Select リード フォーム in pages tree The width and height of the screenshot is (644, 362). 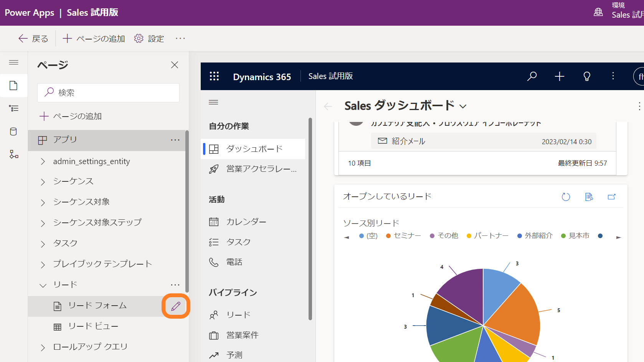97,306
